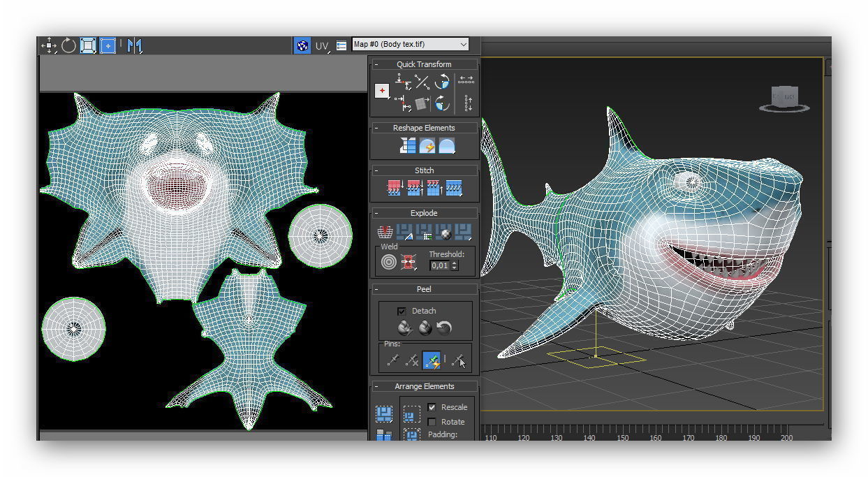Click Space Horizontally icon
Image resolution: width=868 pixels, height=477 pixels.
466,80
